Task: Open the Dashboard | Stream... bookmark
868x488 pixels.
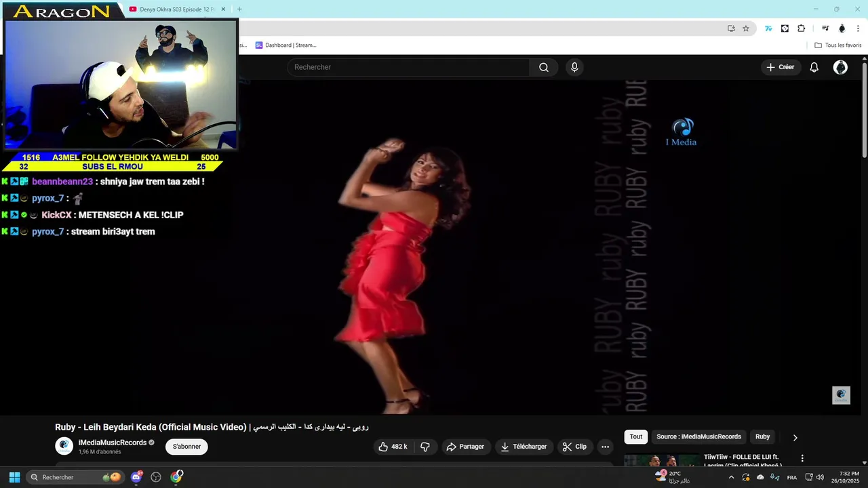Action: [x=285, y=45]
